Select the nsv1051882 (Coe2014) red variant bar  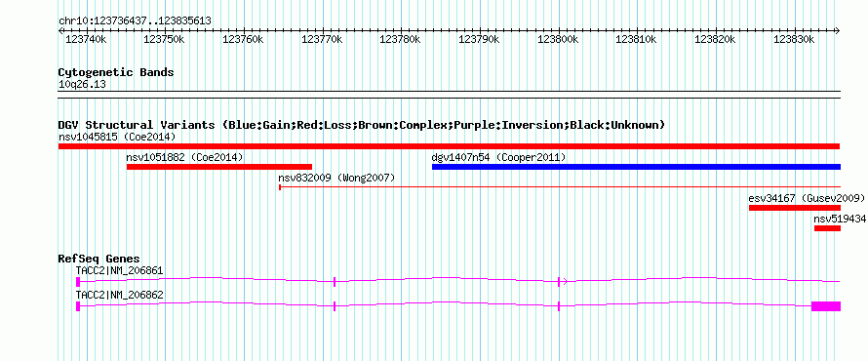click(x=219, y=167)
